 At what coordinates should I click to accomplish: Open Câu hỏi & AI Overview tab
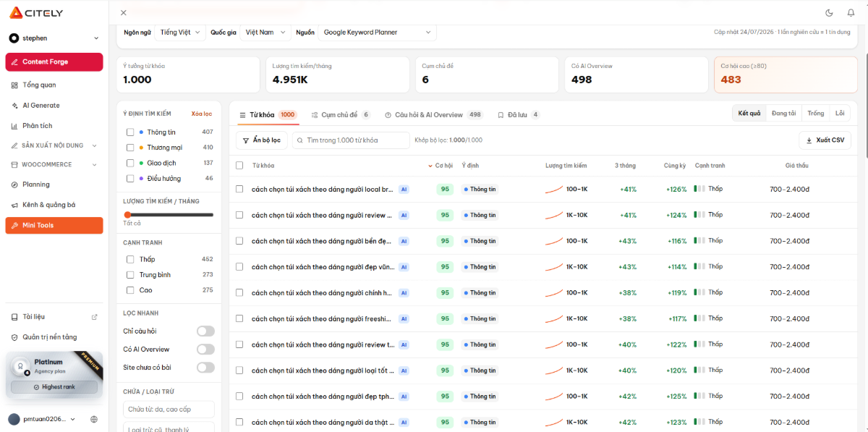pyautogui.click(x=433, y=115)
